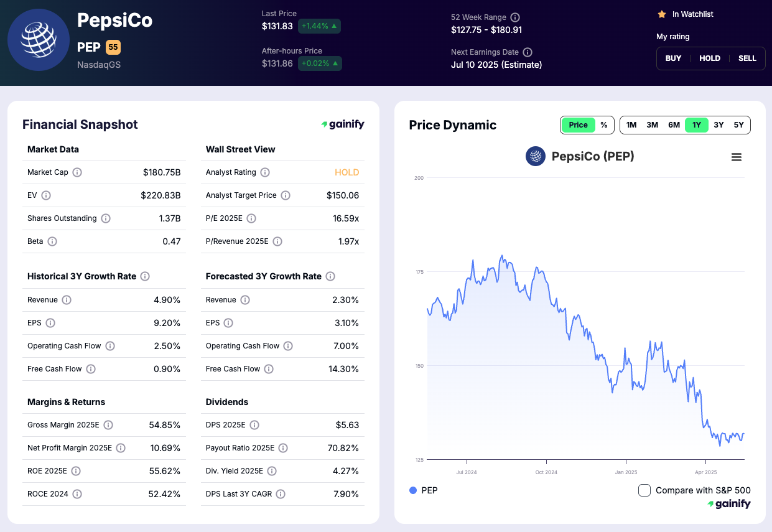The width and height of the screenshot is (772, 532).
Task: Rate the stock as BUY
Action: [x=673, y=58]
